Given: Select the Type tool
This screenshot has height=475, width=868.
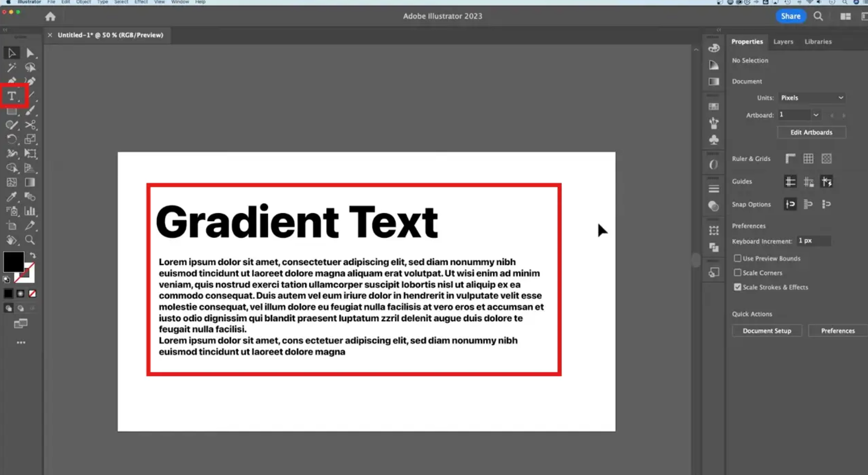Looking at the screenshot, I should click(x=11, y=95).
